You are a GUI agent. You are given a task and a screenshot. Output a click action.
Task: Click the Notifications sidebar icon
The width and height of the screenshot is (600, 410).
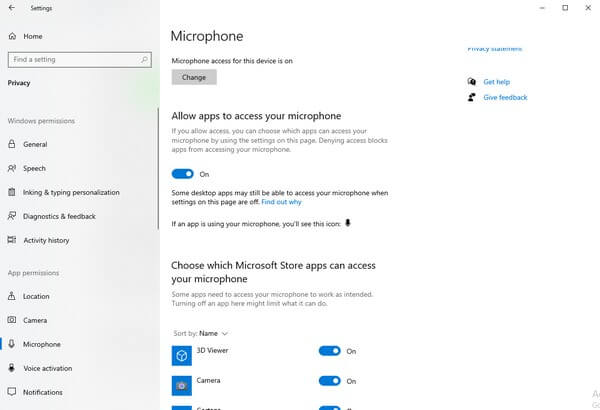pyautogui.click(x=12, y=392)
